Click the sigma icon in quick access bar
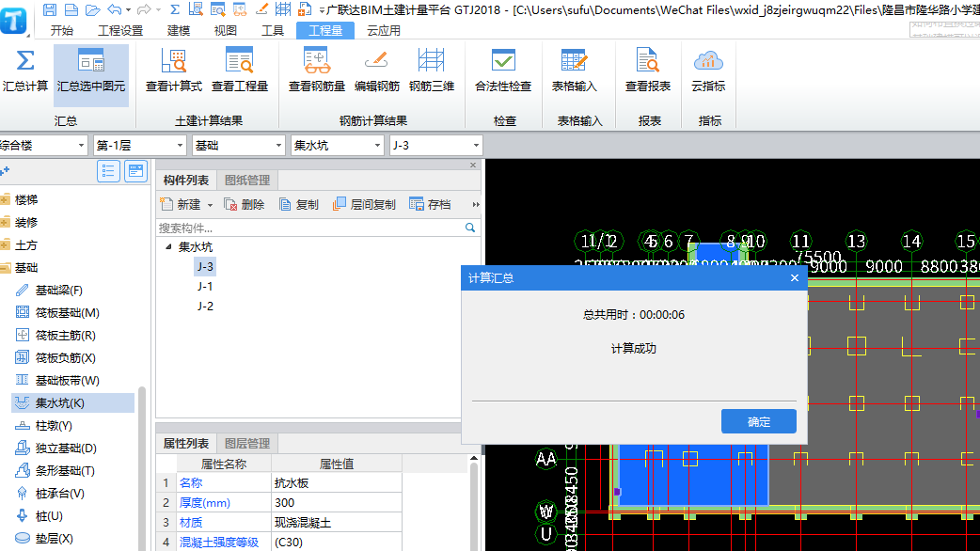The width and height of the screenshot is (980, 551). 175,9
